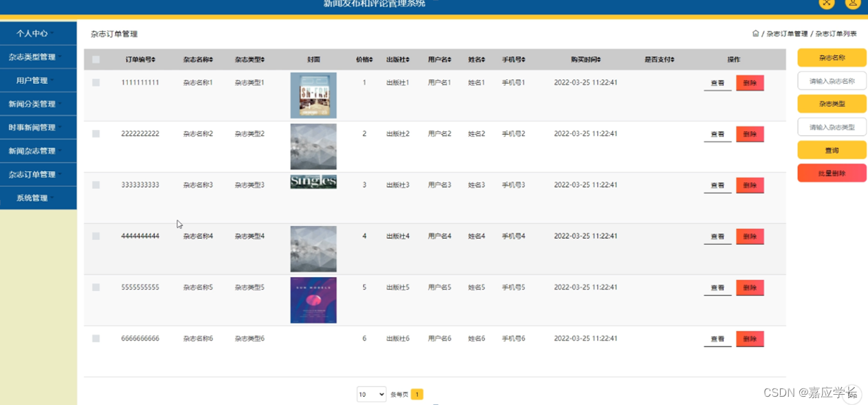The width and height of the screenshot is (868, 405).
Task: Sort by 用户名 column header
Action: pos(440,60)
